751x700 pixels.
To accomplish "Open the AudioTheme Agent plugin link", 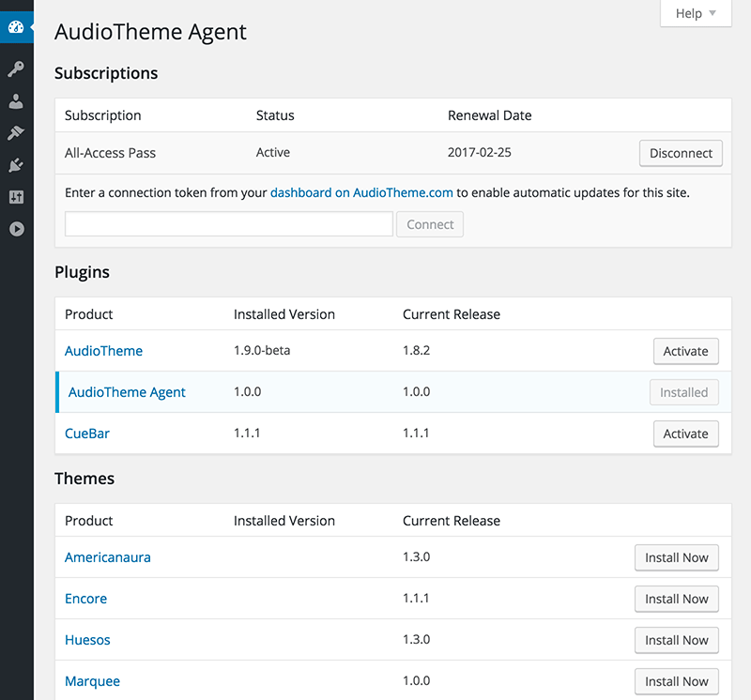I will [x=127, y=392].
